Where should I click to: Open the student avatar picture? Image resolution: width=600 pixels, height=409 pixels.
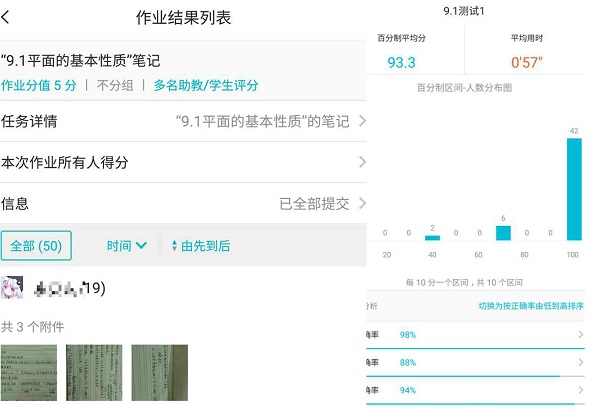(13, 288)
